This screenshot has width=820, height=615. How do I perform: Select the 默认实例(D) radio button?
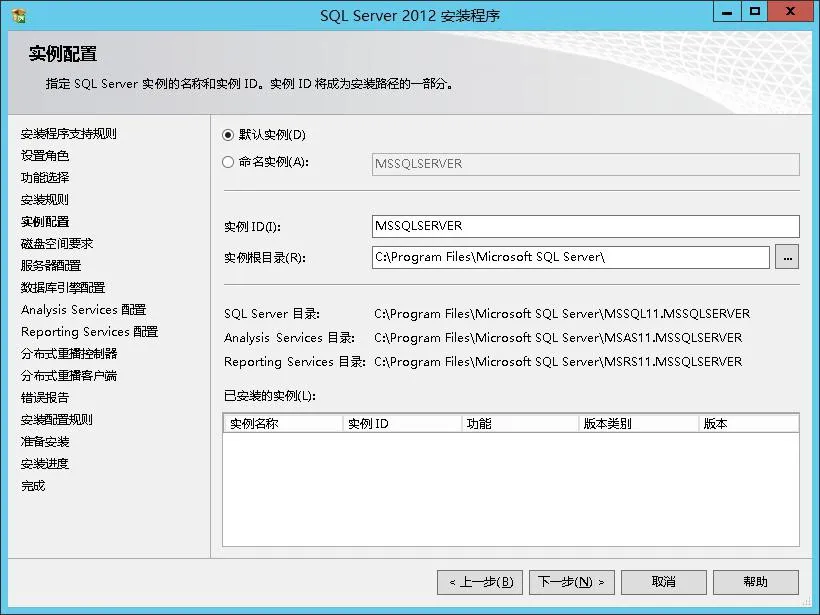click(228, 135)
